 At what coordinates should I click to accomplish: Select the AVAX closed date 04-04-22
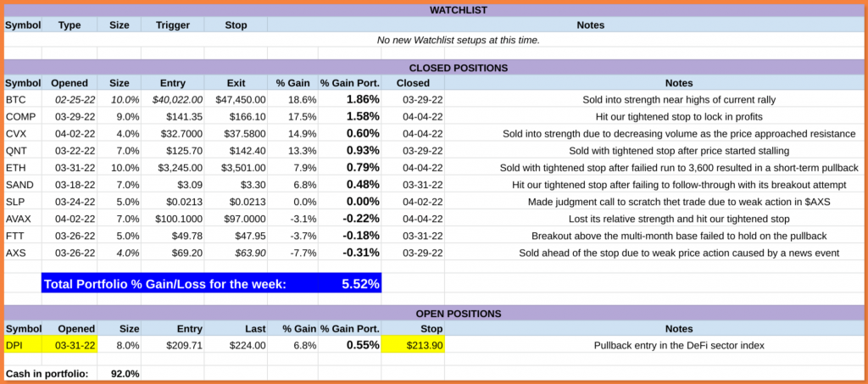click(413, 219)
